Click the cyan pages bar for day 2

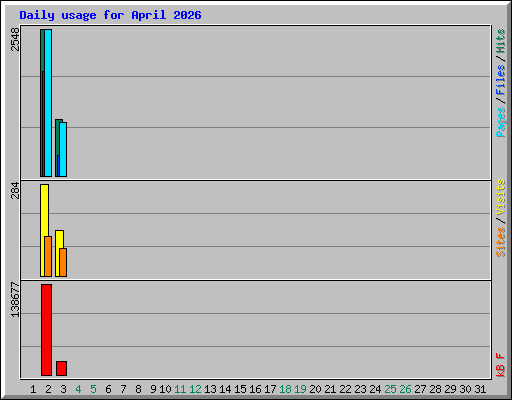pyautogui.click(x=48, y=103)
